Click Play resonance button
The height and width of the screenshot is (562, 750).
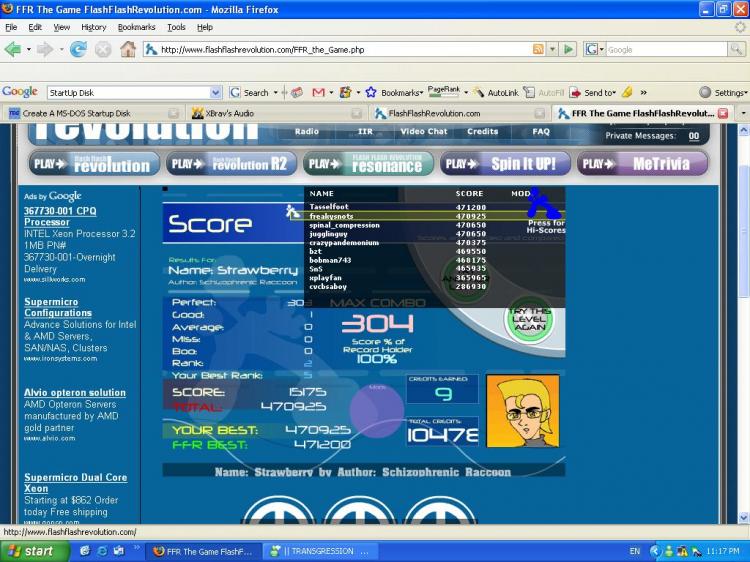click(368, 164)
